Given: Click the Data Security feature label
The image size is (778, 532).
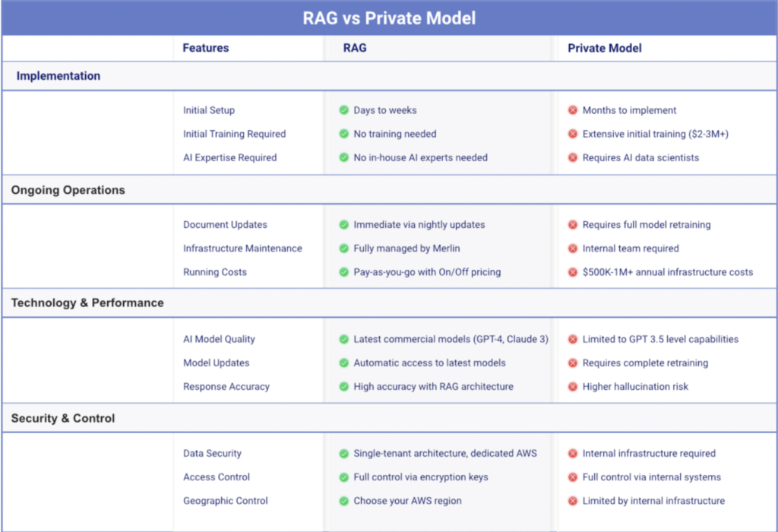Looking at the screenshot, I should [x=212, y=454].
